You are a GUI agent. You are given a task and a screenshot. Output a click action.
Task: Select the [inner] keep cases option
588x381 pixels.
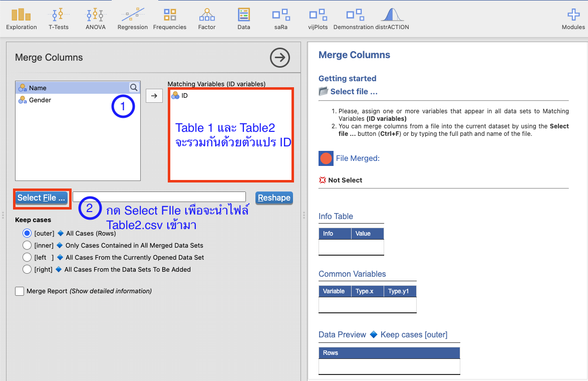coord(27,245)
